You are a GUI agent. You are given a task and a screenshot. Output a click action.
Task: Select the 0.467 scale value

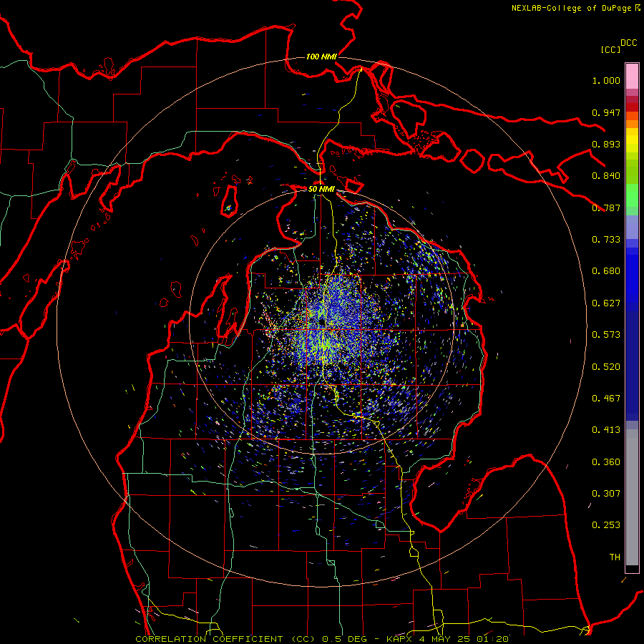(x=606, y=399)
